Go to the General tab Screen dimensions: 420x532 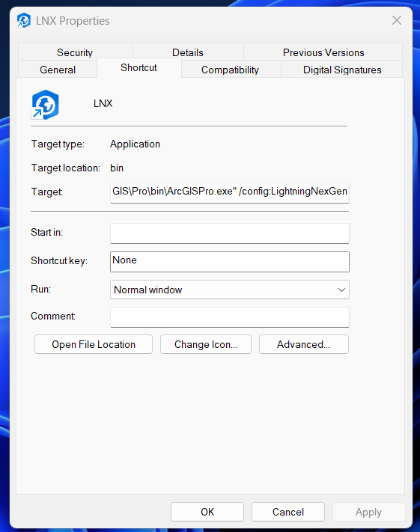click(x=58, y=70)
